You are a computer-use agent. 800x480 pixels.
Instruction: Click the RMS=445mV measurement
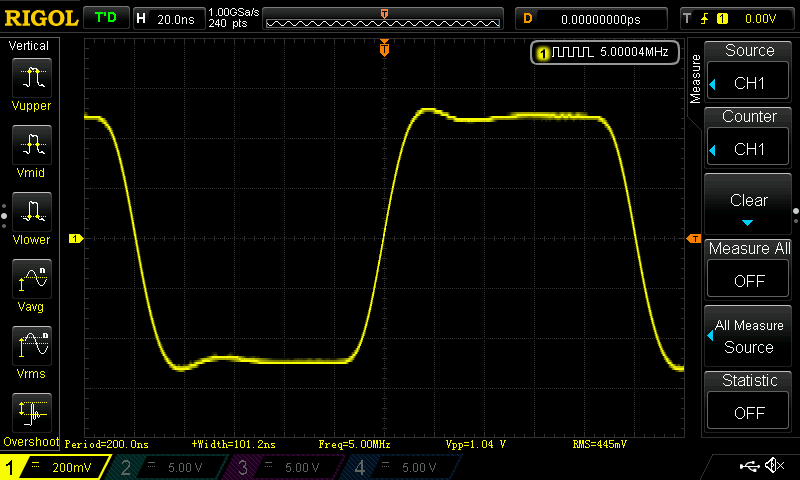(x=600, y=444)
